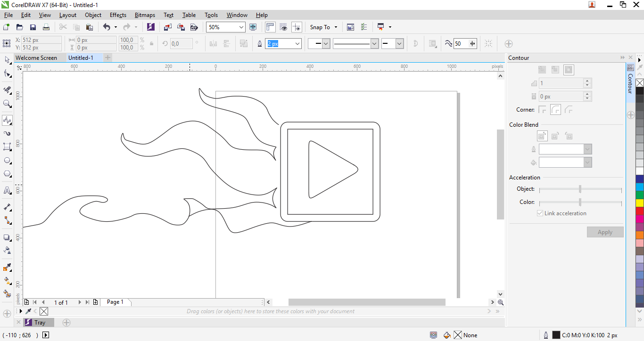The height and width of the screenshot is (341, 644).
Task: Add a new document tab with the plus button
Action: point(108,57)
